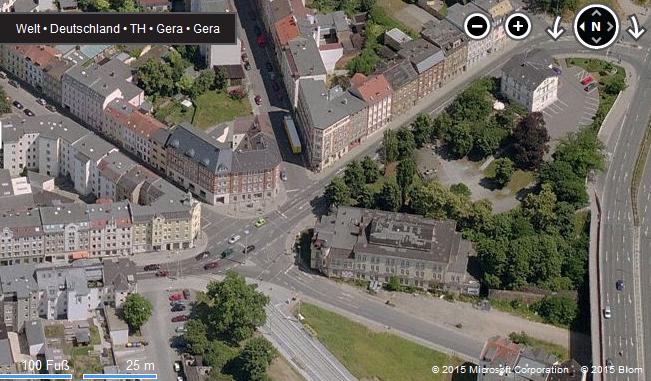The width and height of the screenshot is (651, 381).
Task: Choose the first Gera breadcrumb entry
Action: (x=169, y=29)
